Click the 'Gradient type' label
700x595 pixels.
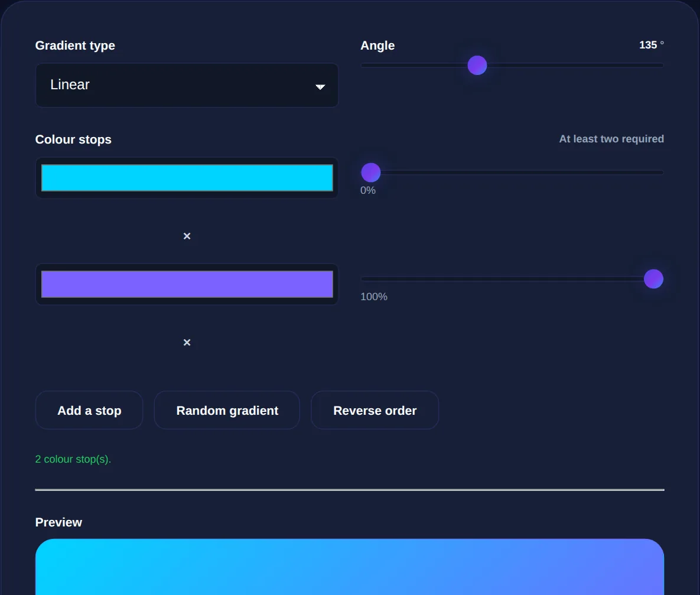pos(75,45)
